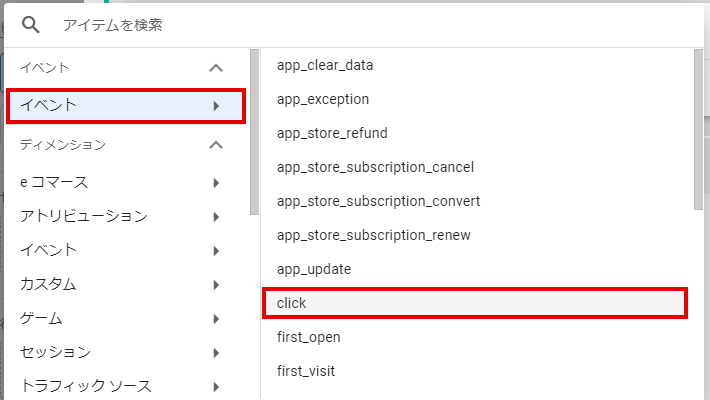Pick the app_store_refund event
This screenshot has height=400, width=710.
[x=332, y=134]
